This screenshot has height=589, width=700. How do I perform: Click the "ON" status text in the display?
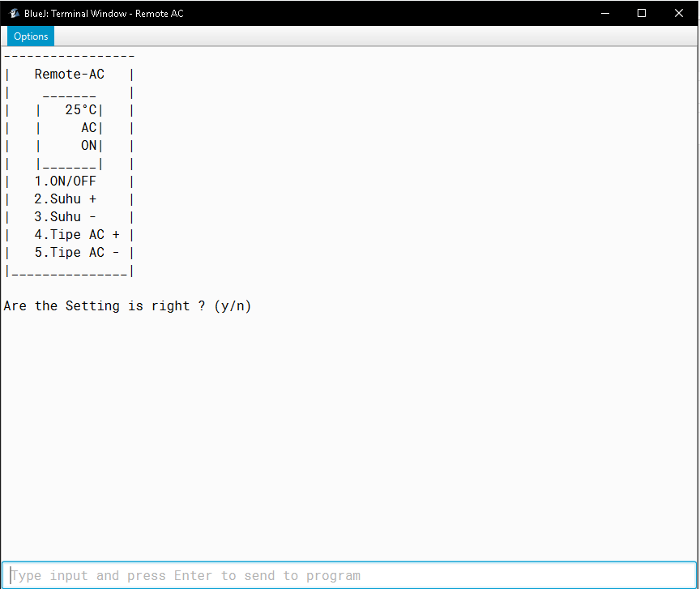[x=89, y=146]
